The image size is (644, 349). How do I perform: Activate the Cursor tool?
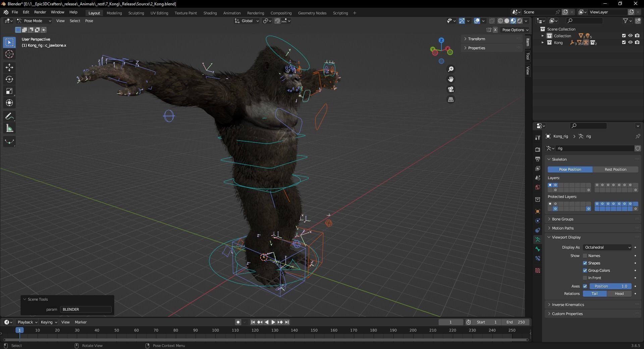[x=9, y=54]
